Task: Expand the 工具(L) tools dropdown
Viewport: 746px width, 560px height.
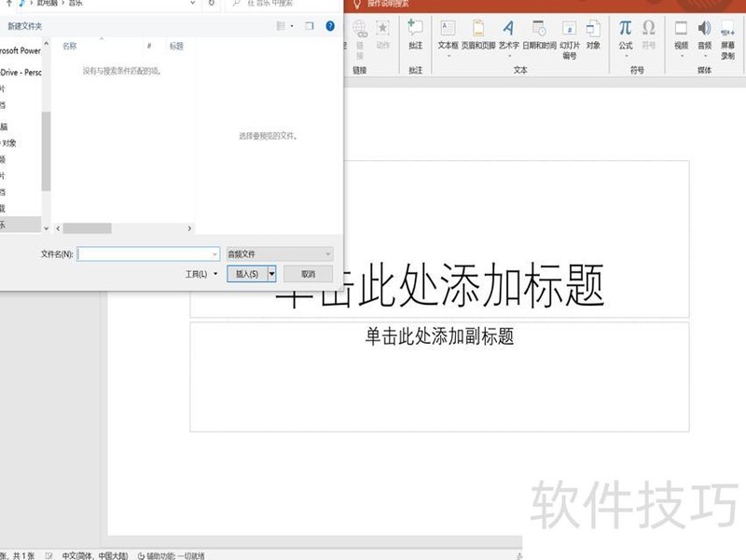Action: (201, 274)
